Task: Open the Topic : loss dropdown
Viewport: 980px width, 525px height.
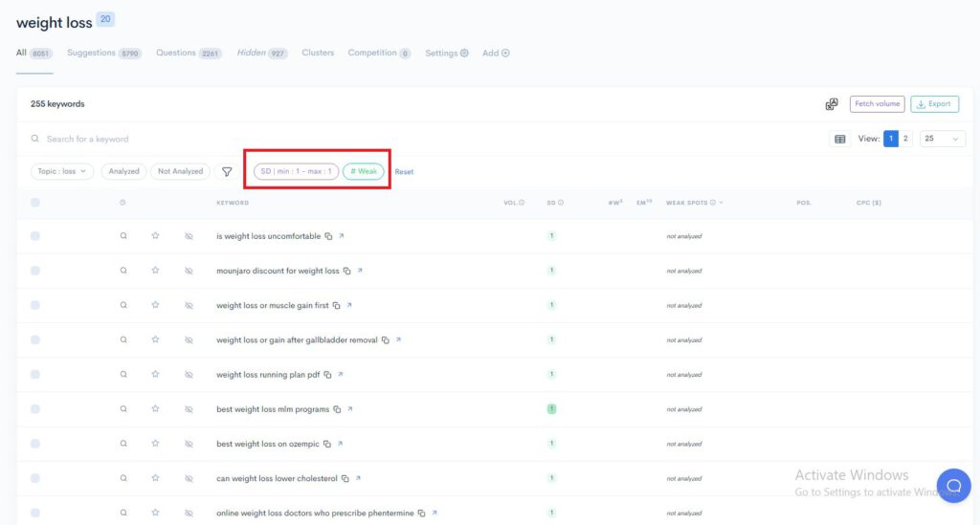Action: pyautogui.click(x=62, y=171)
